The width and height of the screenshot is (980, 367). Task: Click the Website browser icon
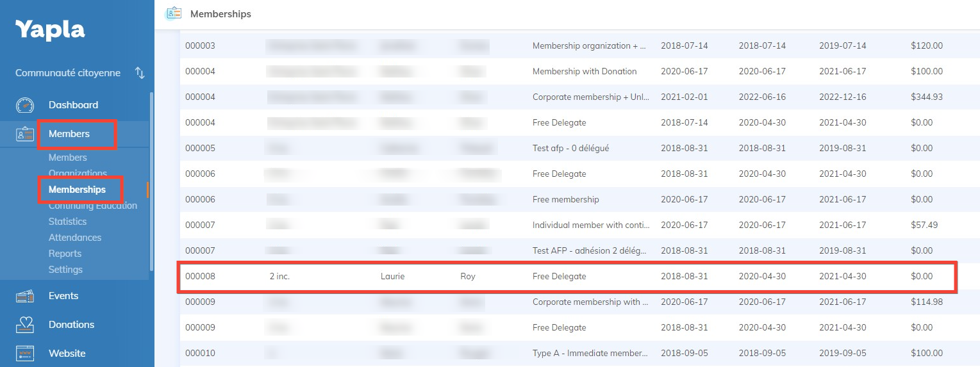coord(24,354)
